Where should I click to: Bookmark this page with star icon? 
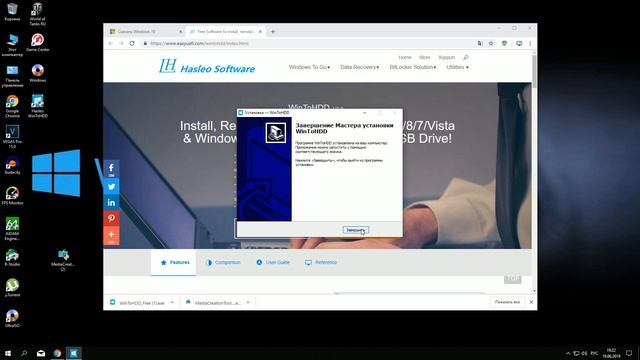click(491, 43)
